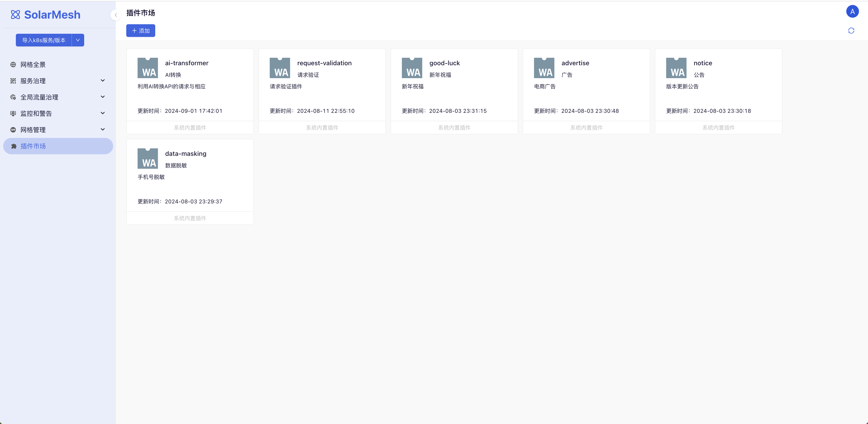Viewport: 868px width, 424px height.
Task: Open the notice plugin card title
Action: [x=703, y=63]
